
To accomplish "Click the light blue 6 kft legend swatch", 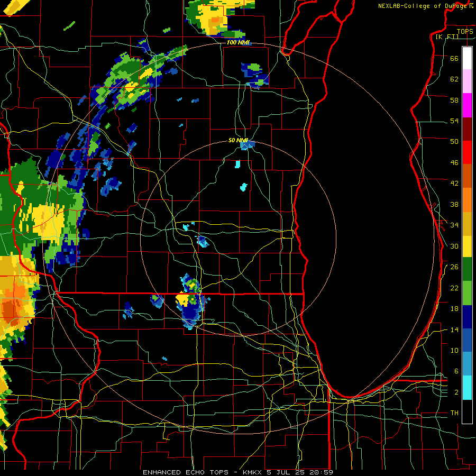I will (467, 363).
